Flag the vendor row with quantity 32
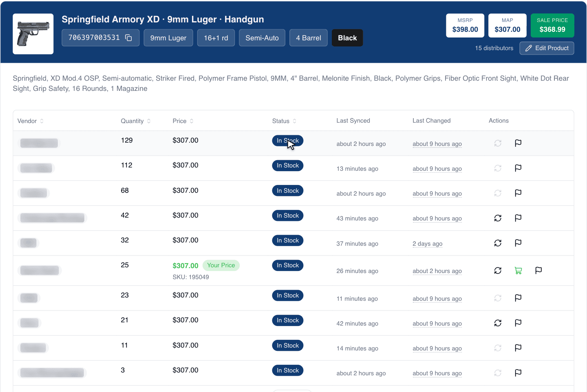This screenshot has width=587, height=392. [518, 243]
